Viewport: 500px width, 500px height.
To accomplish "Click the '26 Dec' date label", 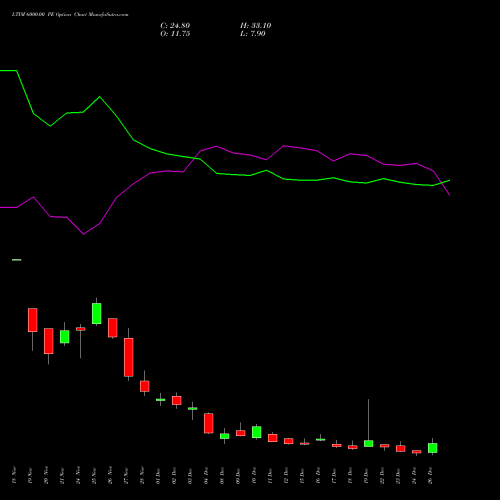I will (x=430, y=475).
